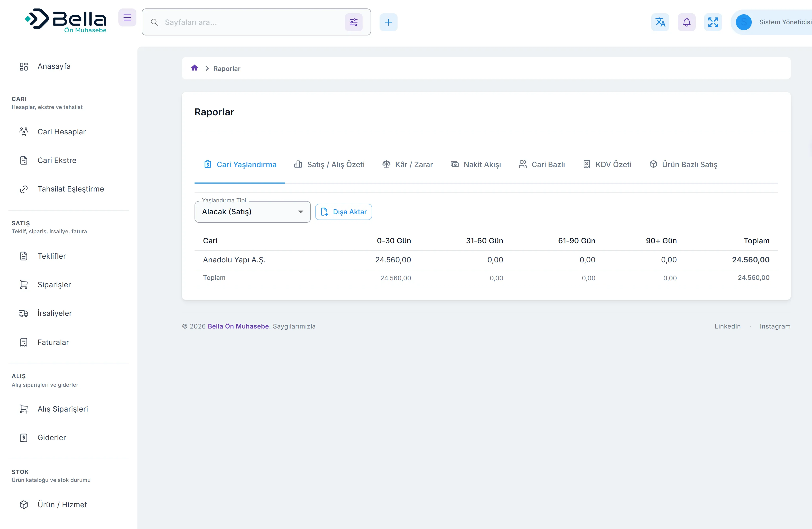The width and height of the screenshot is (812, 529).
Task: Click bold total 24.560,00 for Anadolu Yapı
Action: (x=751, y=260)
